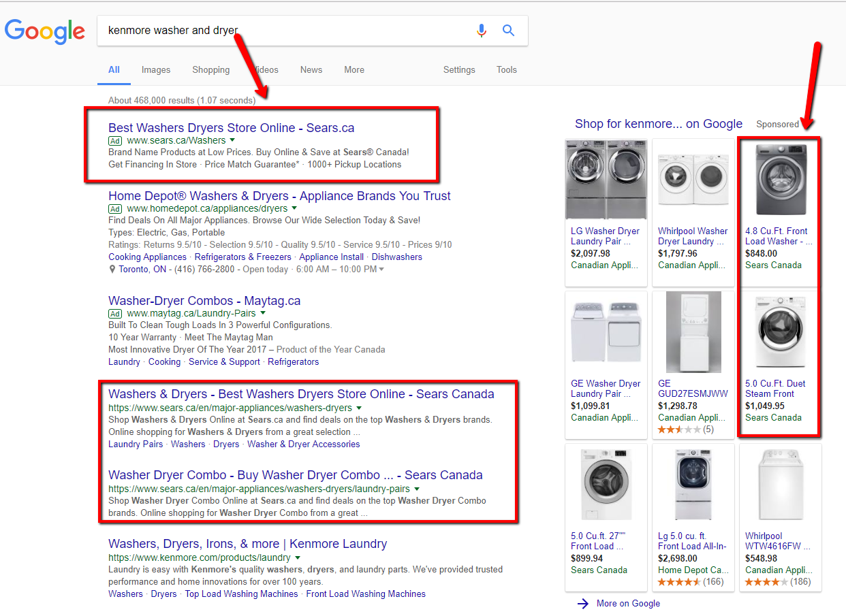Click the $1,099.81 price
846x616 pixels.
591,406
